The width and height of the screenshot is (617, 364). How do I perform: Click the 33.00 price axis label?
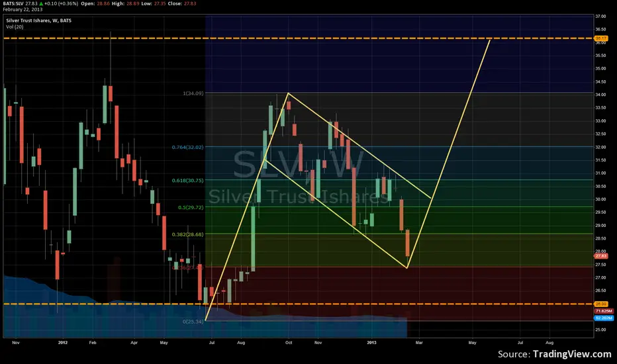pos(600,121)
